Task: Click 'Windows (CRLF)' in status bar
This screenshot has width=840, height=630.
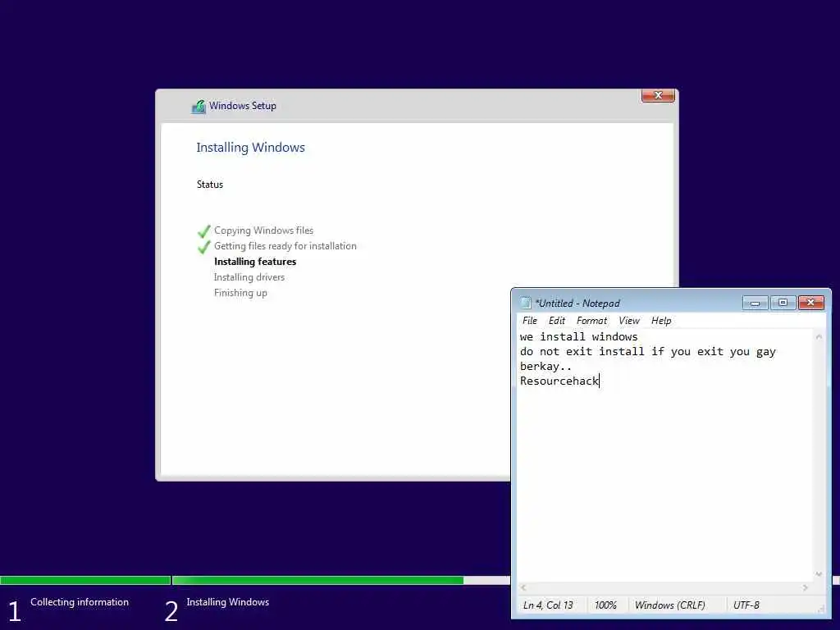Action: [x=669, y=605]
